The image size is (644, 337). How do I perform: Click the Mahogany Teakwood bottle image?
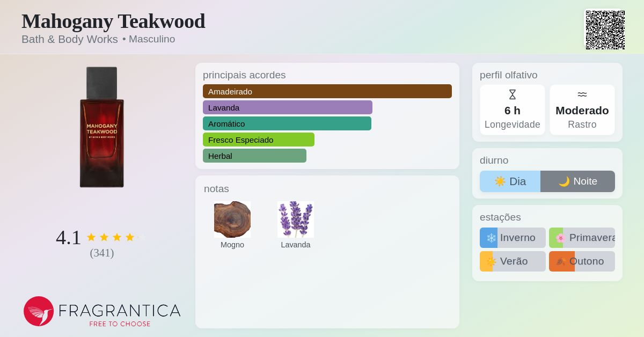tap(102, 127)
